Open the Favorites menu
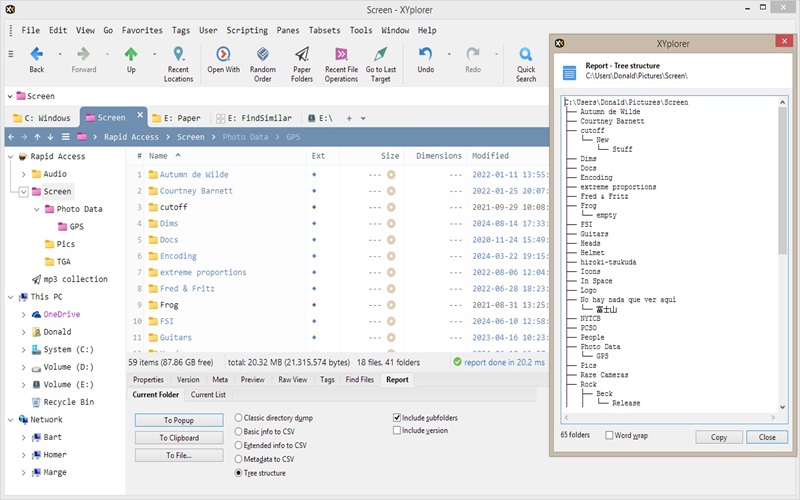The width and height of the screenshot is (800, 500). pyautogui.click(x=142, y=30)
